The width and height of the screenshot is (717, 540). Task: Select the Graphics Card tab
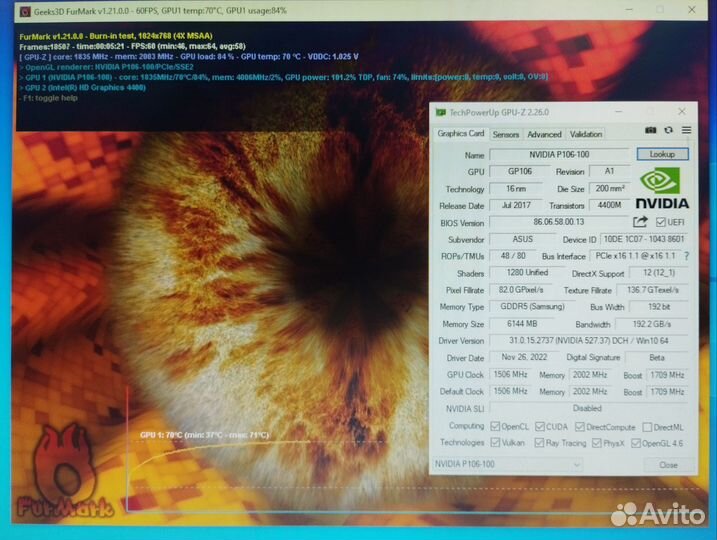(x=460, y=134)
